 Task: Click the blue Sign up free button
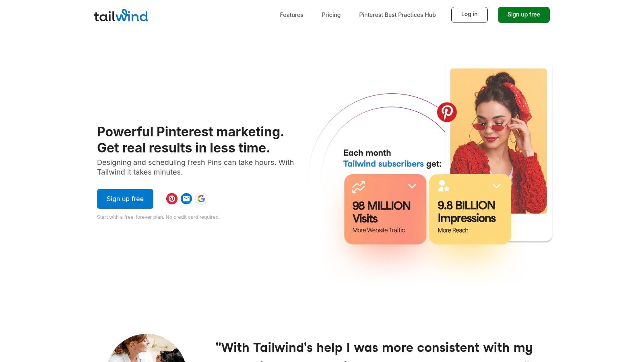point(125,199)
